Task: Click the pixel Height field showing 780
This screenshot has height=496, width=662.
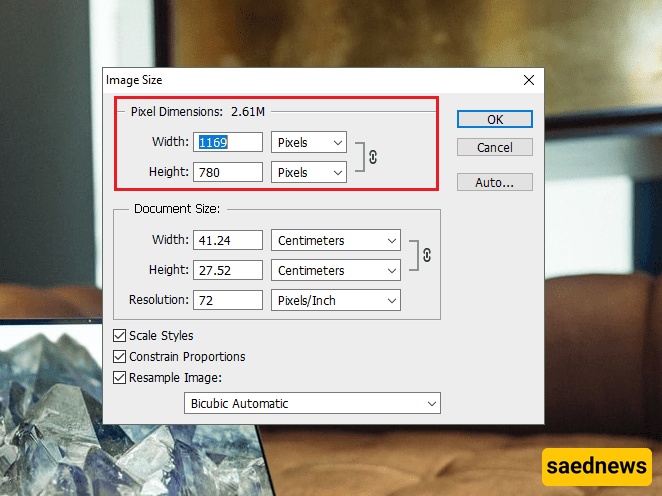Action: click(229, 173)
